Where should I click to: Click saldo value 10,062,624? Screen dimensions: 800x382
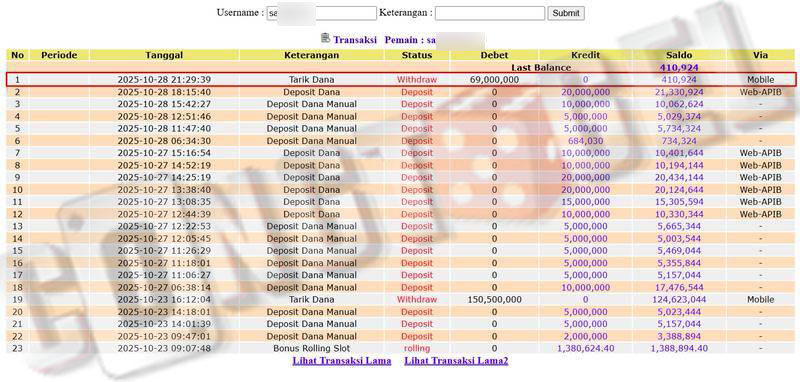679,104
